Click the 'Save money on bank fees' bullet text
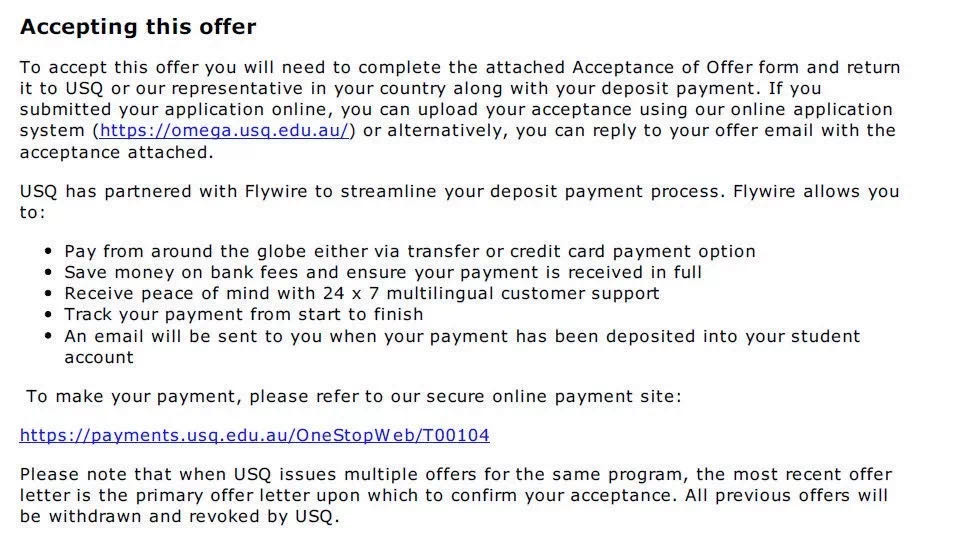Image resolution: width=961 pixels, height=534 pixels. tap(383, 272)
